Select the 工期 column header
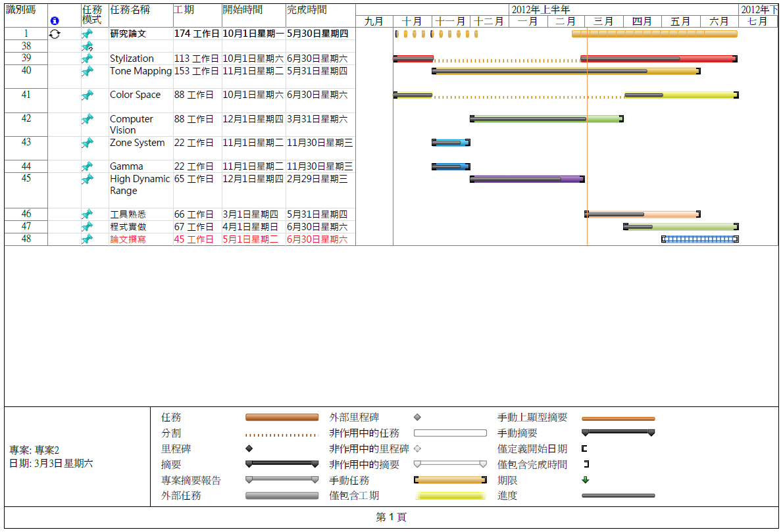Viewport: 783px width, 532px height. pos(184,10)
